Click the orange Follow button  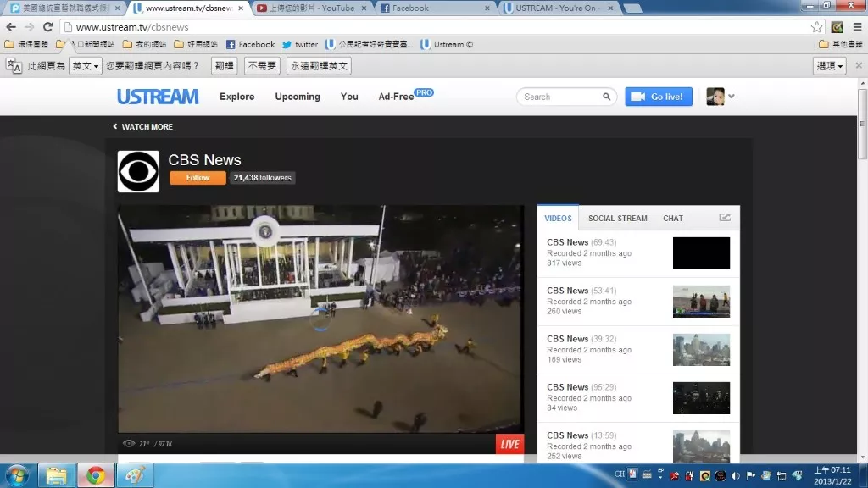click(198, 178)
